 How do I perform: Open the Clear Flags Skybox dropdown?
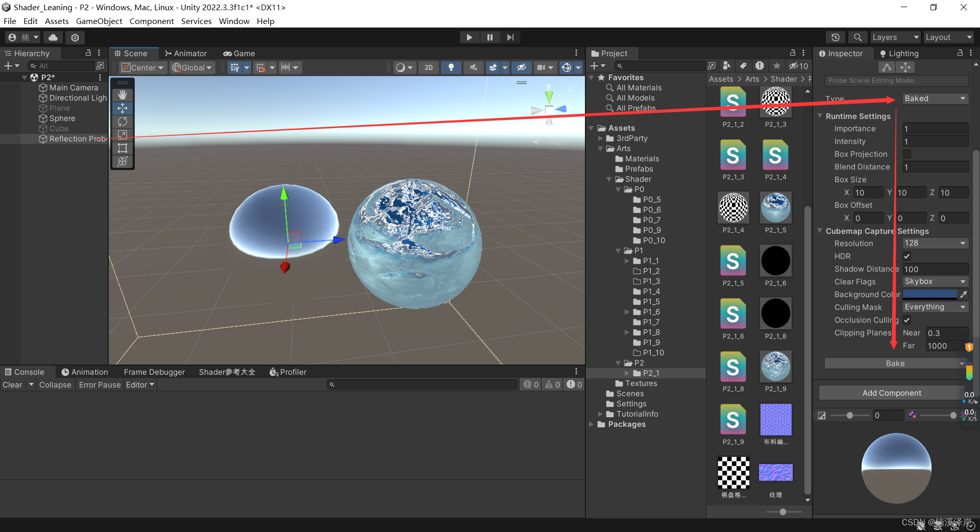935,281
